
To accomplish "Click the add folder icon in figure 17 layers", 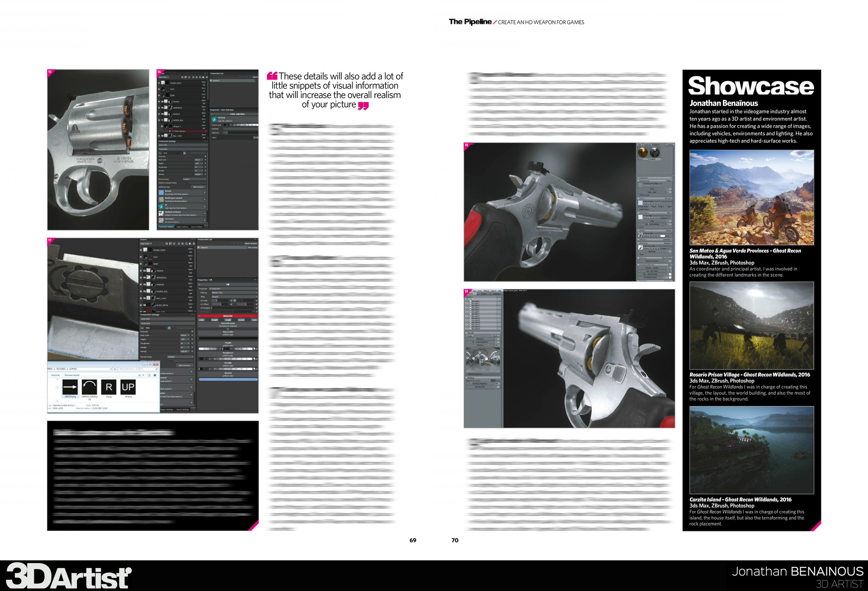I will coord(190,244).
